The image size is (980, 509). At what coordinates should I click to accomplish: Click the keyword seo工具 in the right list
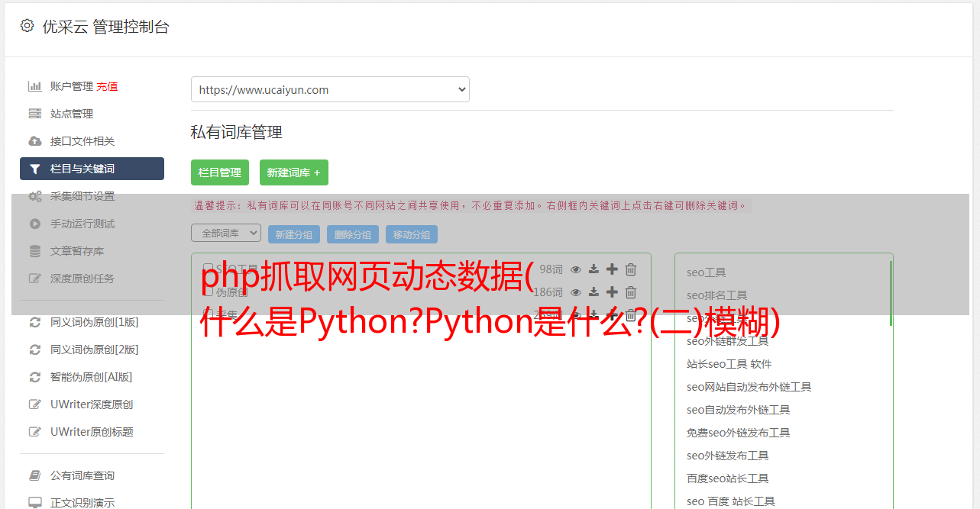[x=707, y=272]
